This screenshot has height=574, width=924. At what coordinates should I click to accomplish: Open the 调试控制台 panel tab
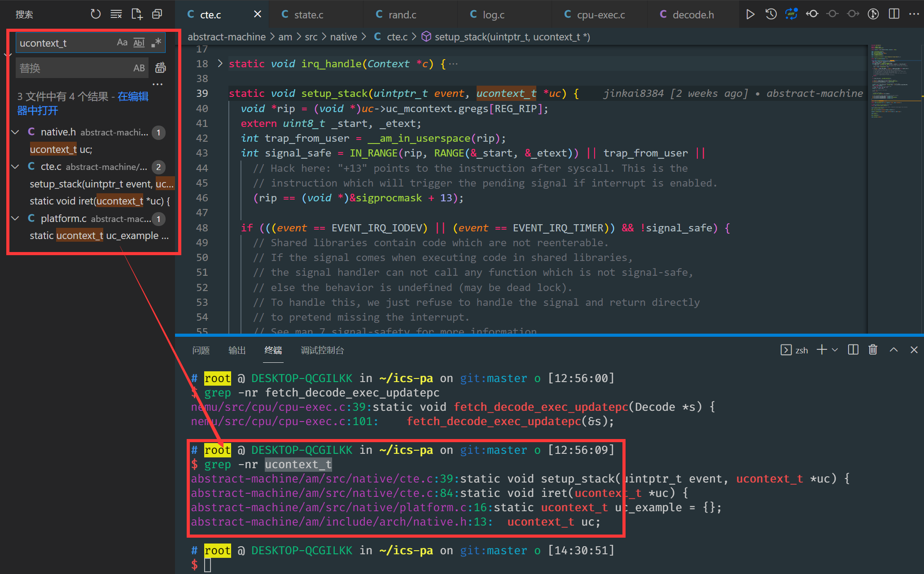coord(322,350)
